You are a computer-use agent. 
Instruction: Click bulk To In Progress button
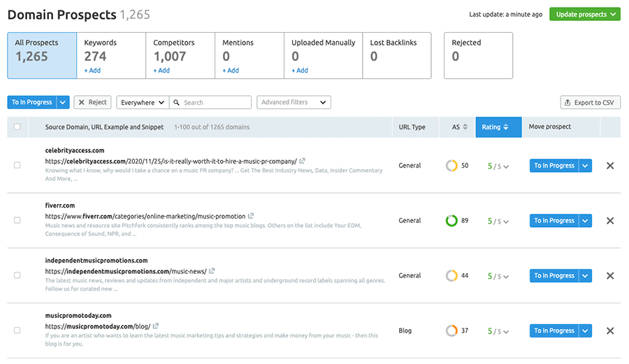[32, 102]
